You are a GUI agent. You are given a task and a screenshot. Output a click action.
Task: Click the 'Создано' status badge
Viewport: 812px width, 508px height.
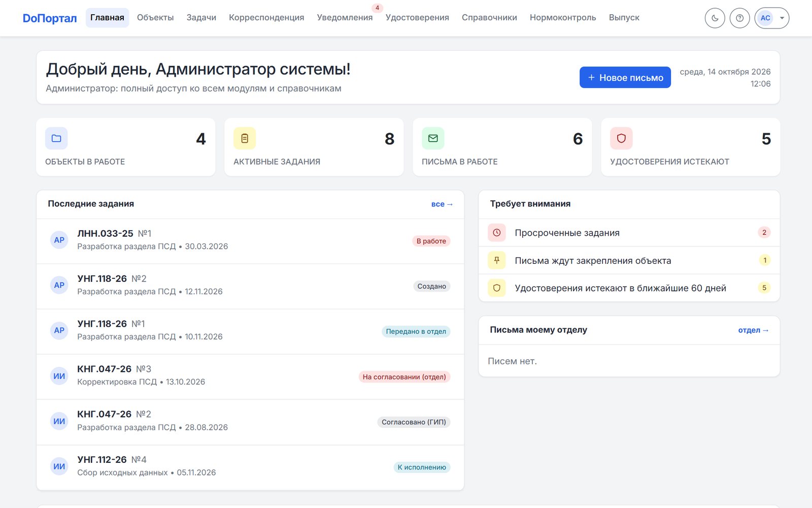click(431, 286)
